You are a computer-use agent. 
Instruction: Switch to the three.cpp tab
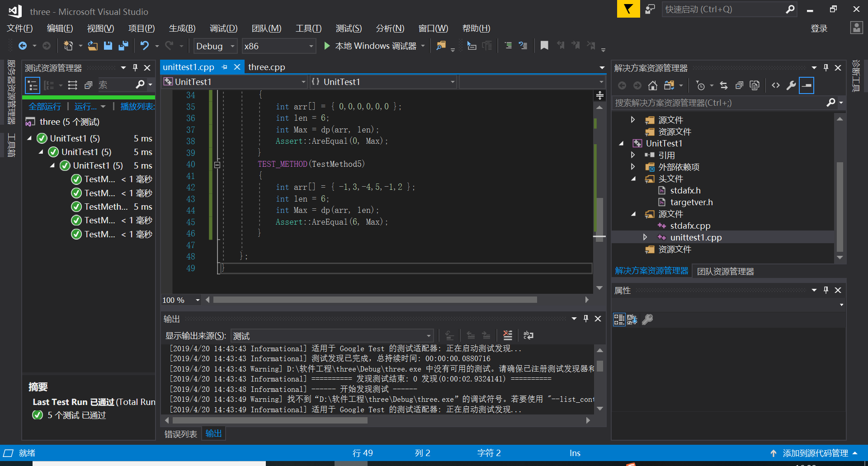266,67
